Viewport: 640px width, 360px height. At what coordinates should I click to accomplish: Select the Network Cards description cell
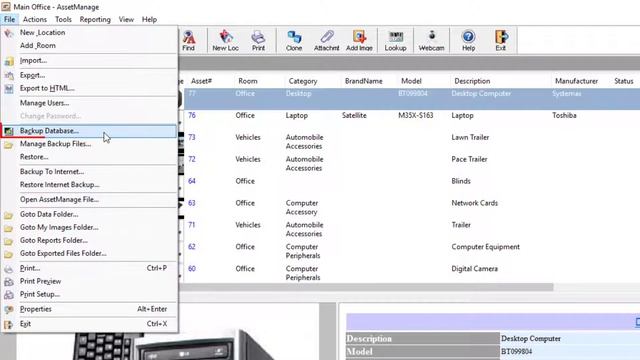coord(475,203)
